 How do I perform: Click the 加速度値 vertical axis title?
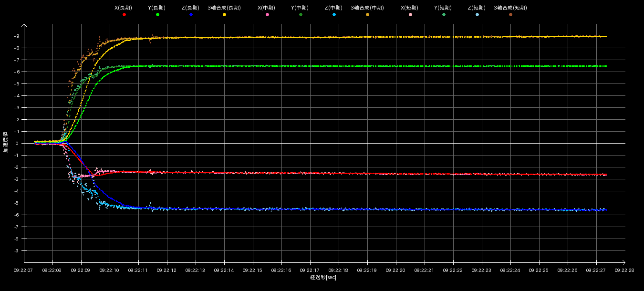click(6, 142)
